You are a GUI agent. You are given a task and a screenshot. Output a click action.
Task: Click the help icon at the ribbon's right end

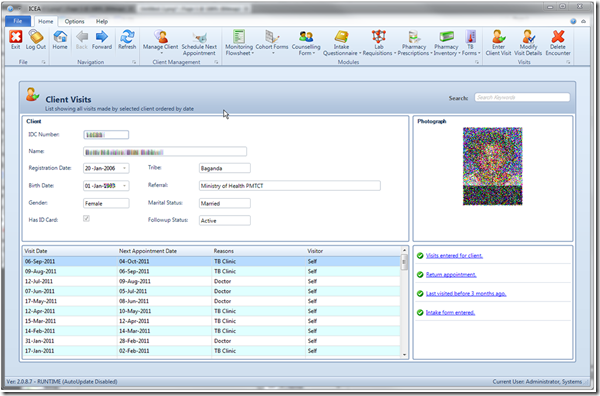[x=573, y=21]
